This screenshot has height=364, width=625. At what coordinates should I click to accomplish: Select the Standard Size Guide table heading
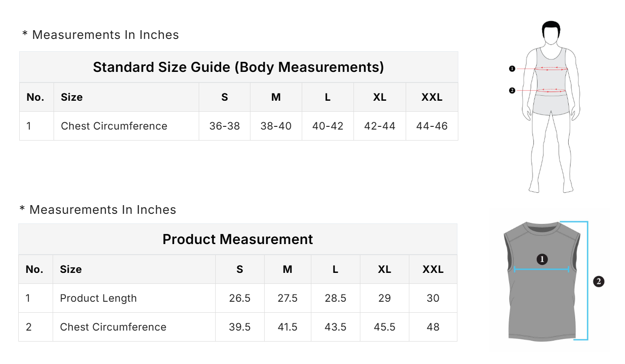(238, 67)
